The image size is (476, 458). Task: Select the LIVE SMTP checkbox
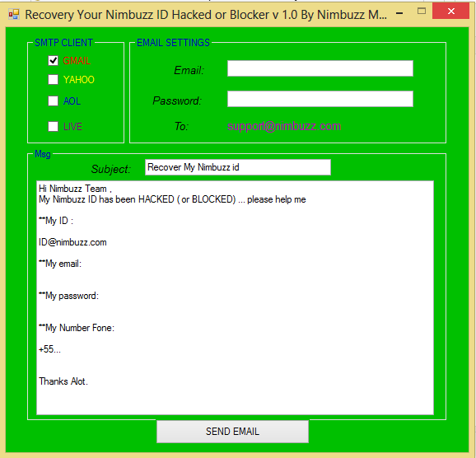point(54,126)
